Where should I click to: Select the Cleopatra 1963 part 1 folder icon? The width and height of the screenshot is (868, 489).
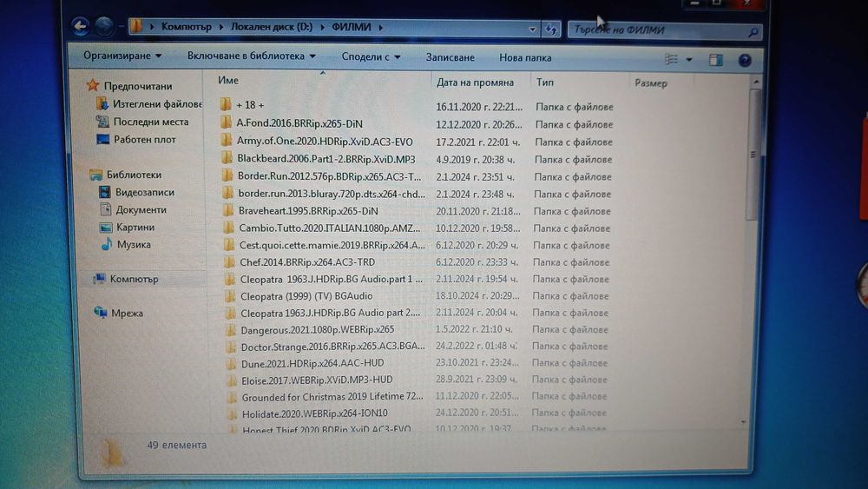pos(230,279)
